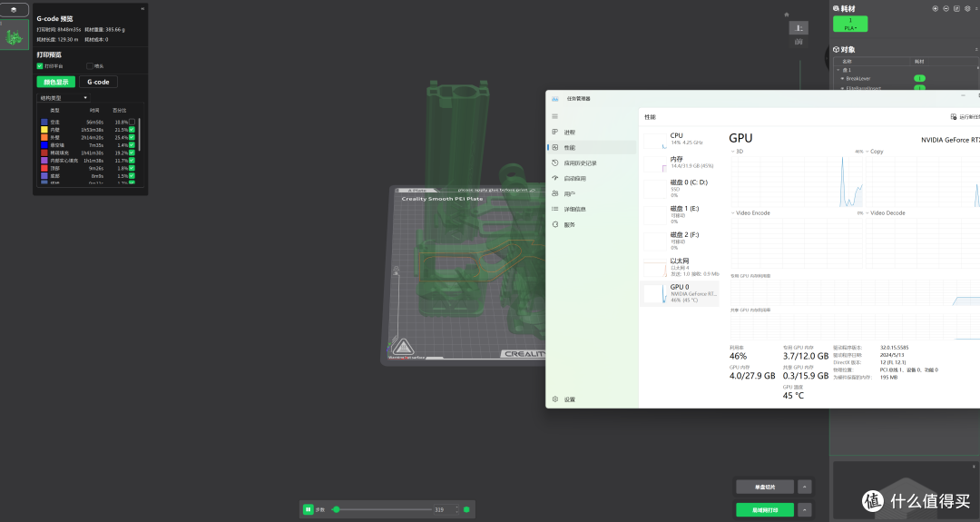The image size is (980, 522).
Task: Toggle the 外壁 visibility checkbox
Action: [132, 137]
